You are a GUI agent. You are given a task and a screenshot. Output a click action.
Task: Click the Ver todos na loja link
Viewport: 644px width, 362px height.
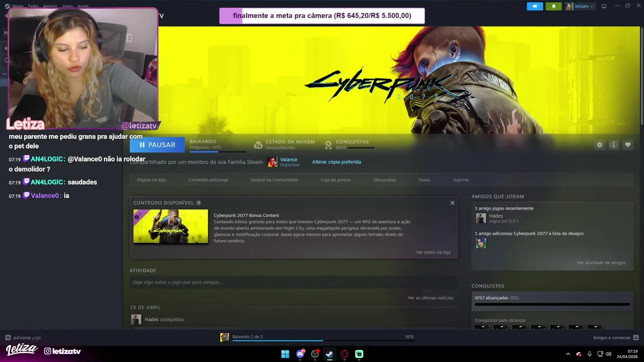(x=433, y=252)
